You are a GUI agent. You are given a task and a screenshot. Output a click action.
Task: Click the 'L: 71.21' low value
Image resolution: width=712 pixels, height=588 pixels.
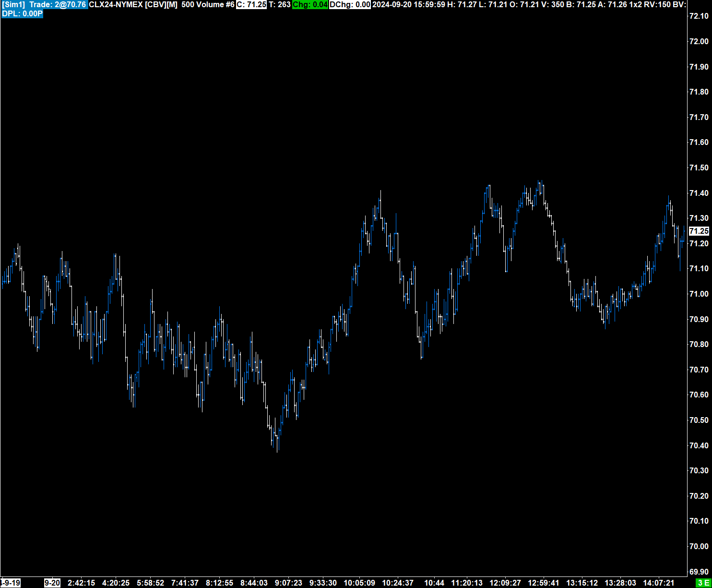pos(493,4)
